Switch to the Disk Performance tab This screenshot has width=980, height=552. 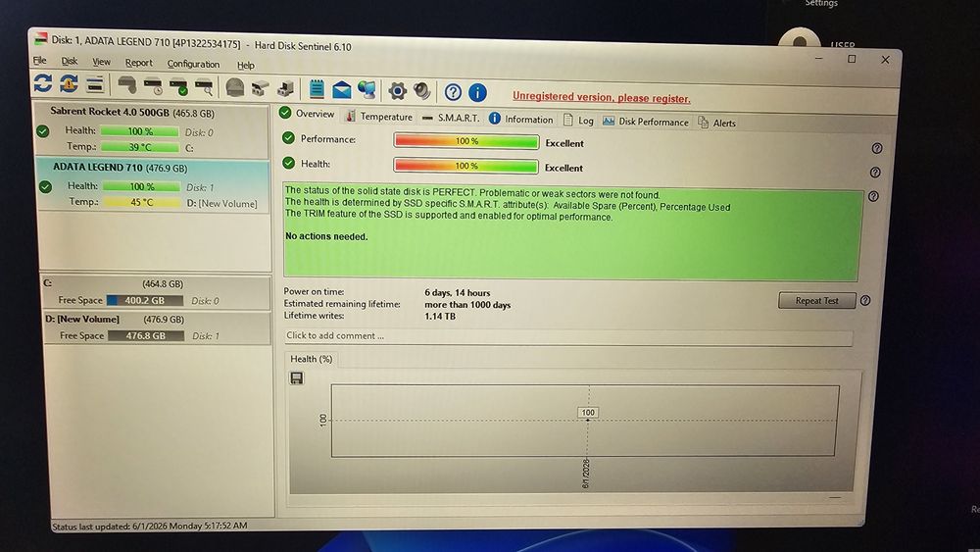tap(646, 122)
